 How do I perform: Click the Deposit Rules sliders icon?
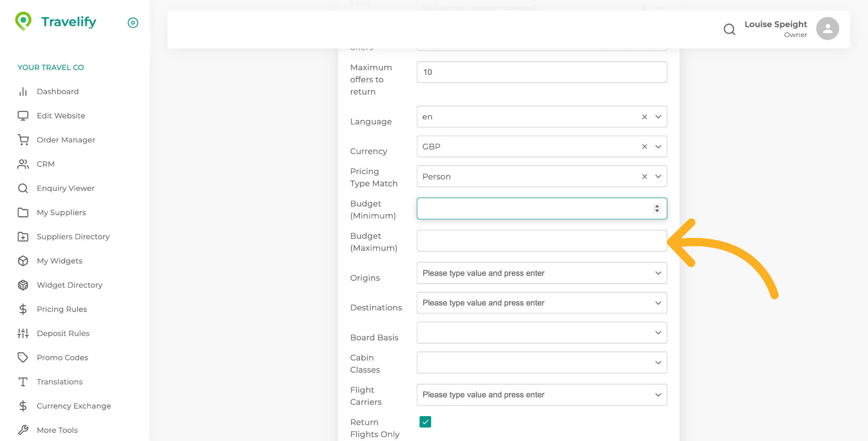click(x=23, y=333)
